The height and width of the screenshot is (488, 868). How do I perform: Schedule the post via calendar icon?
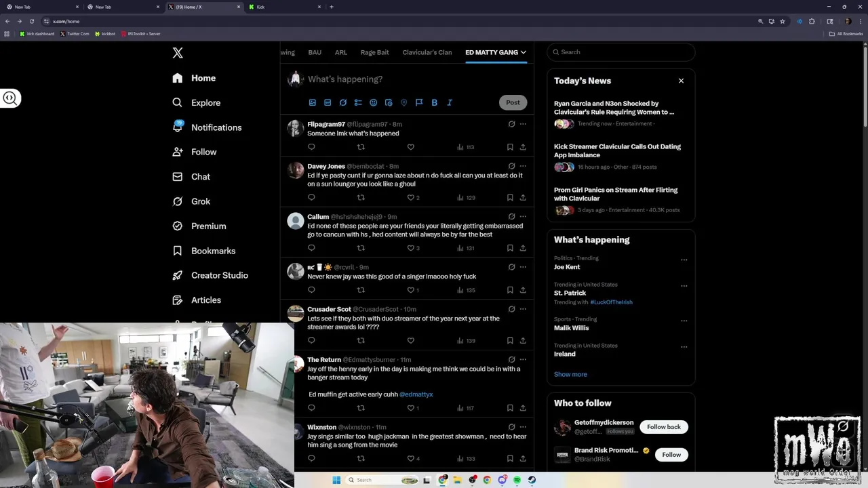[389, 102]
